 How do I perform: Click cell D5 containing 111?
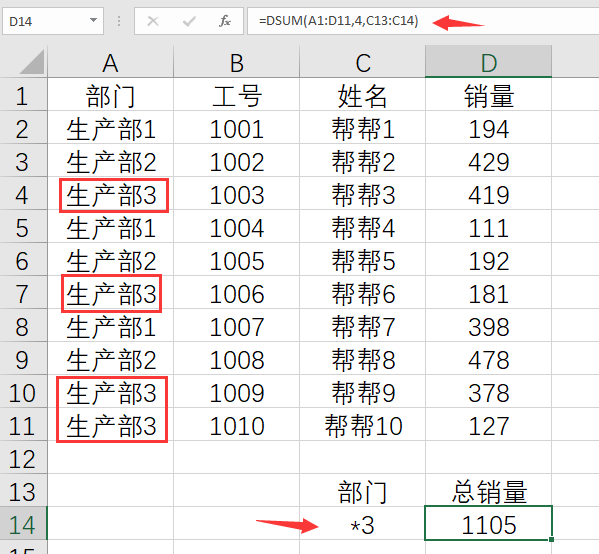489,227
